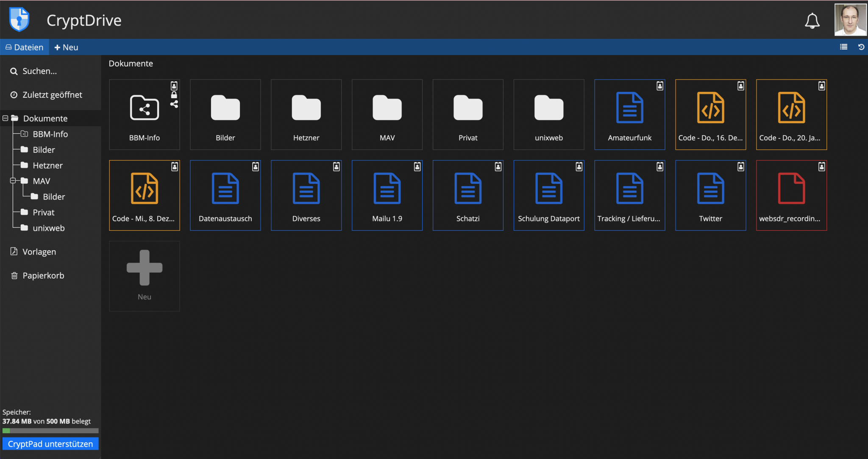Open Code - Do., 16. De... file
This screenshot has width=868, height=459.
711,115
